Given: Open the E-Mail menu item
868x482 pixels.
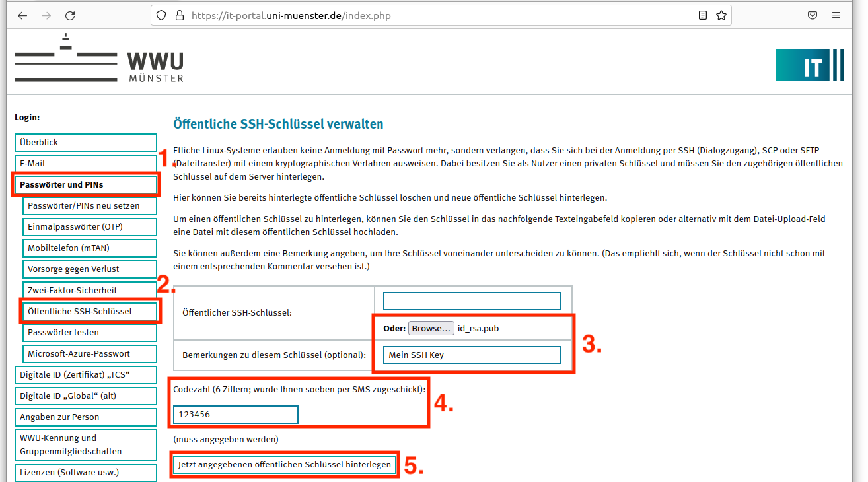Looking at the screenshot, I should click(86, 164).
